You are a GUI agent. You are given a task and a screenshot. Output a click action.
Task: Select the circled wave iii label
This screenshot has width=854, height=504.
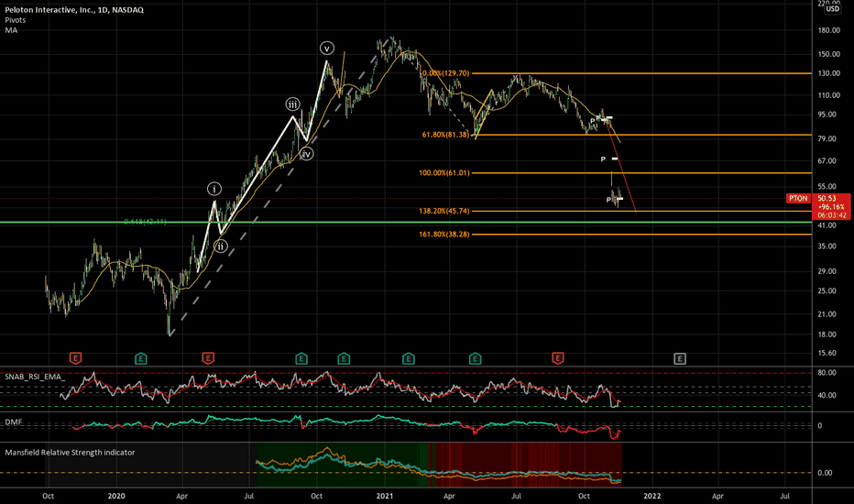(x=292, y=104)
